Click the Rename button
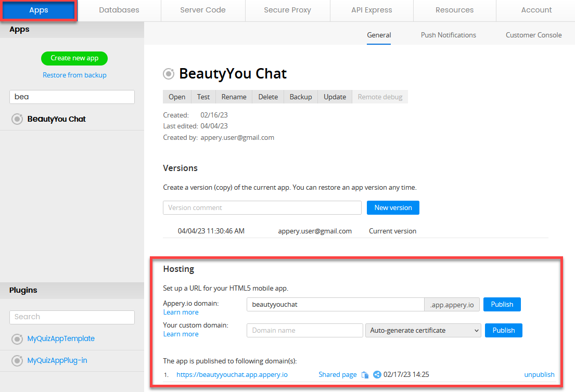Viewport: 575px width, 392px height. (234, 97)
